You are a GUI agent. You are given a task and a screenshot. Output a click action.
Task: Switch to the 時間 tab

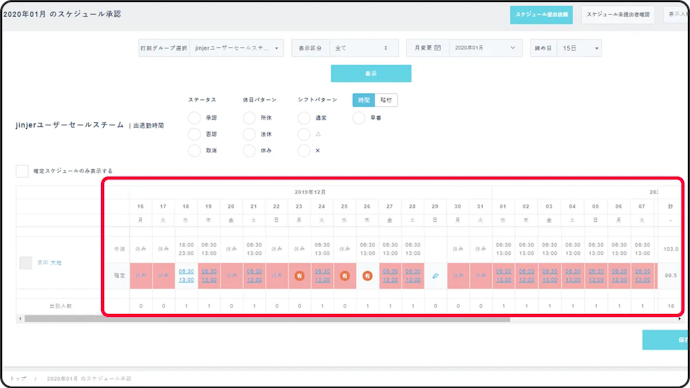click(364, 100)
